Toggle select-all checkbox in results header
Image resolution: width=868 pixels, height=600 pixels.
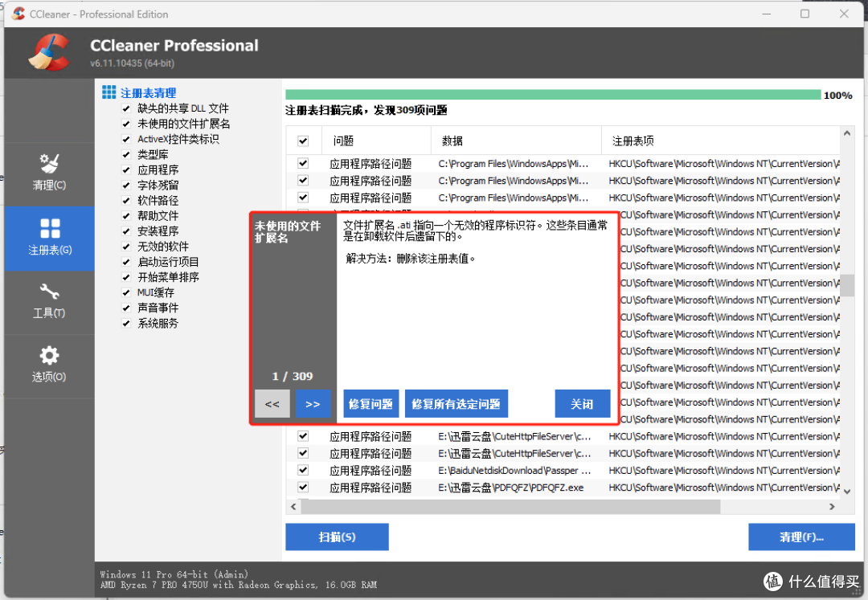(x=303, y=141)
